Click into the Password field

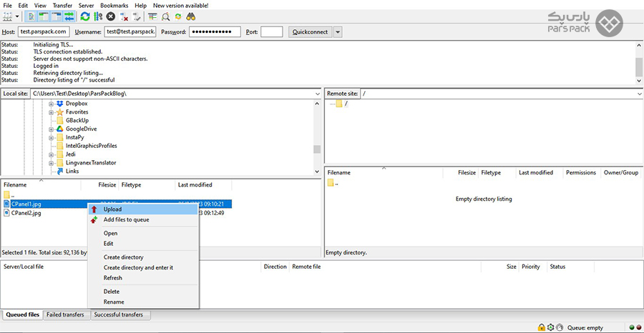click(215, 31)
